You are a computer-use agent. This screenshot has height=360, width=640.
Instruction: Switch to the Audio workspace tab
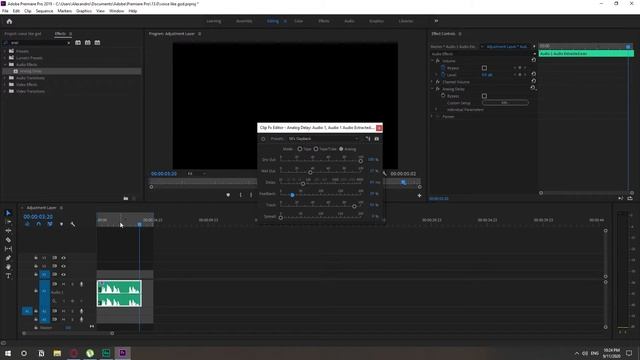[x=349, y=21]
